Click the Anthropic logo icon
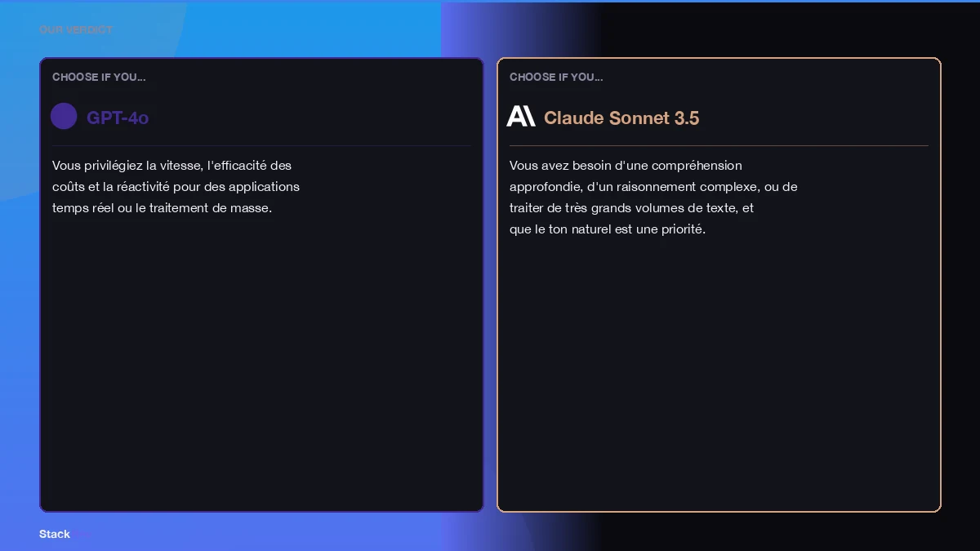Screen dimensions: 980x551 coord(520,116)
